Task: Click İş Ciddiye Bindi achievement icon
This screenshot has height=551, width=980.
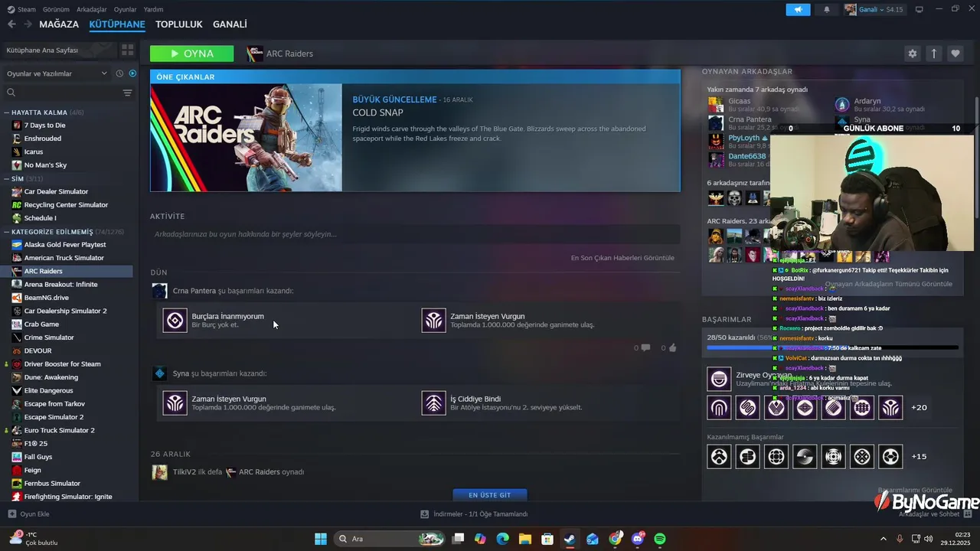Action: 433,403
